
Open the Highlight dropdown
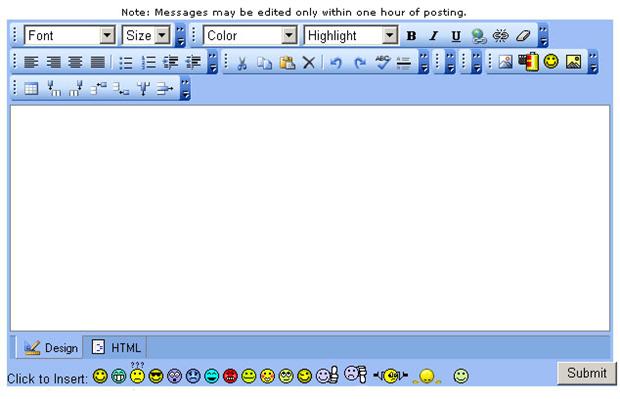350,36
